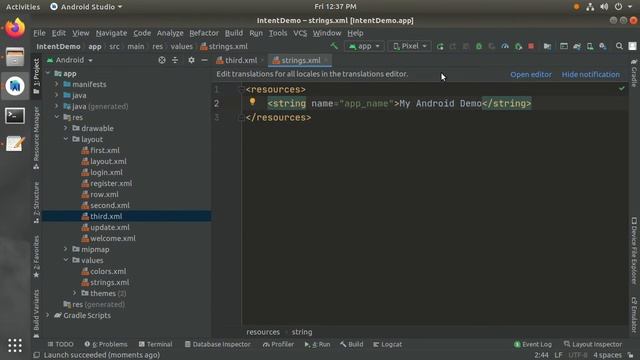Click the Collapse All icon in project pane
Viewport: 640px width, 360px height.
point(175,60)
